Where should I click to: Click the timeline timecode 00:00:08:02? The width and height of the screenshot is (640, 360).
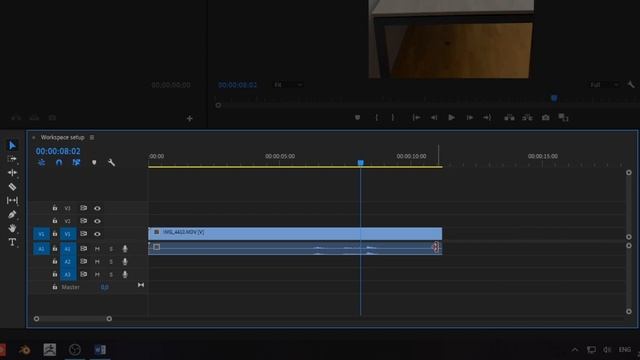coord(58,151)
